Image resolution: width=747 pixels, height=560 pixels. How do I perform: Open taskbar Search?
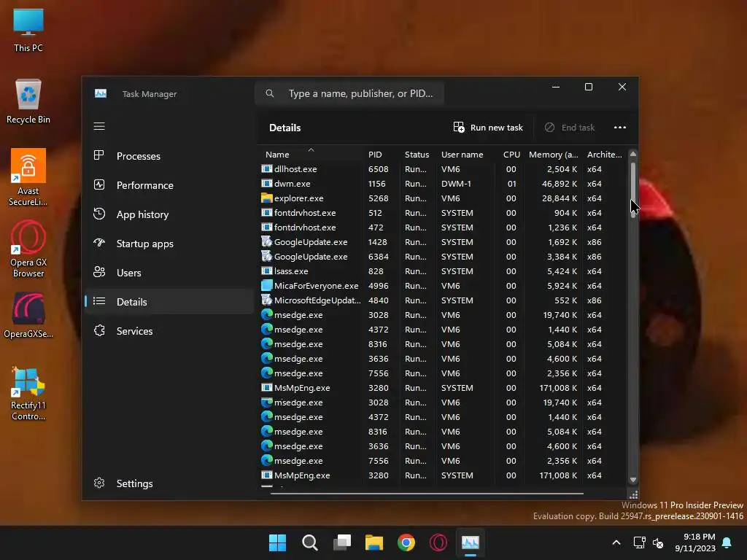click(309, 542)
